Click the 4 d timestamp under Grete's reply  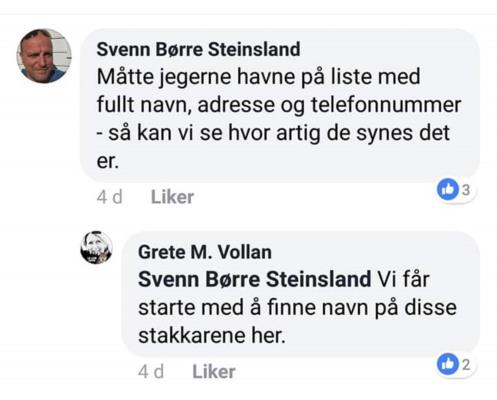tap(151, 372)
